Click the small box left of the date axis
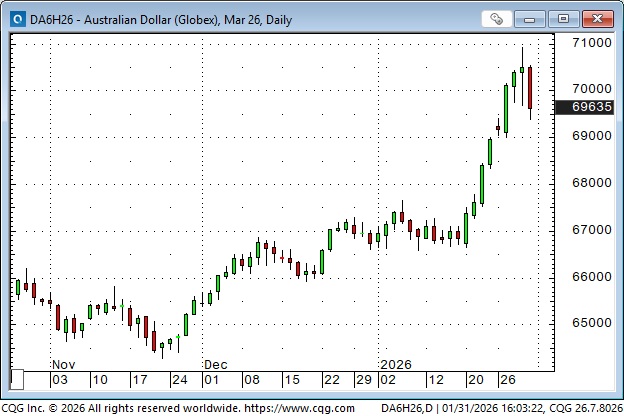Image resolution: width=624 pixels, height=416 pixels. 17,380
